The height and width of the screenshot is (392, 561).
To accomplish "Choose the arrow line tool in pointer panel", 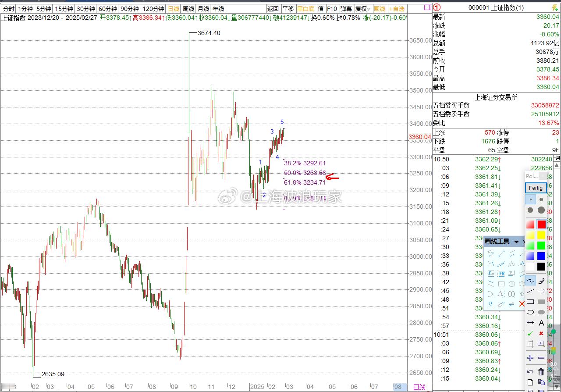I will (541, 291).
